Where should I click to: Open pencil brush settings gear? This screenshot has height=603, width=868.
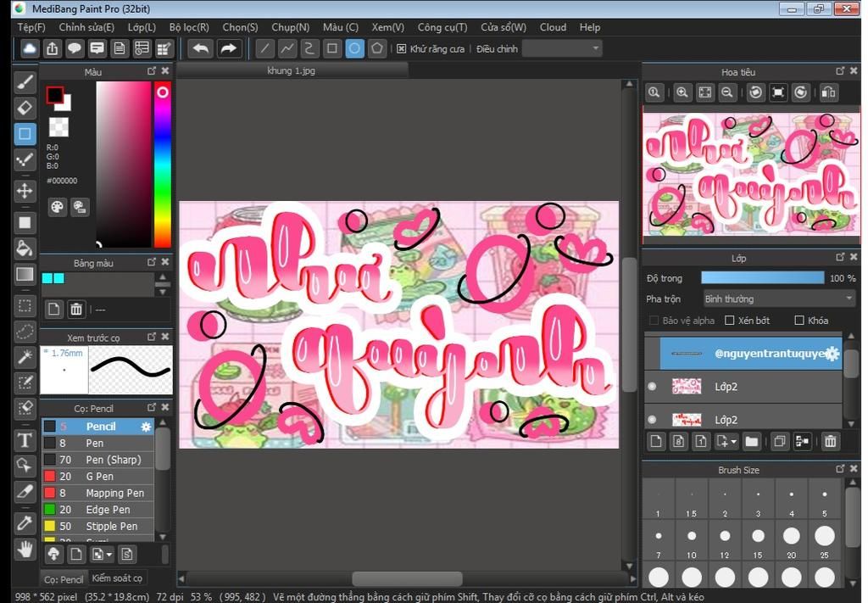pos(146,427)
